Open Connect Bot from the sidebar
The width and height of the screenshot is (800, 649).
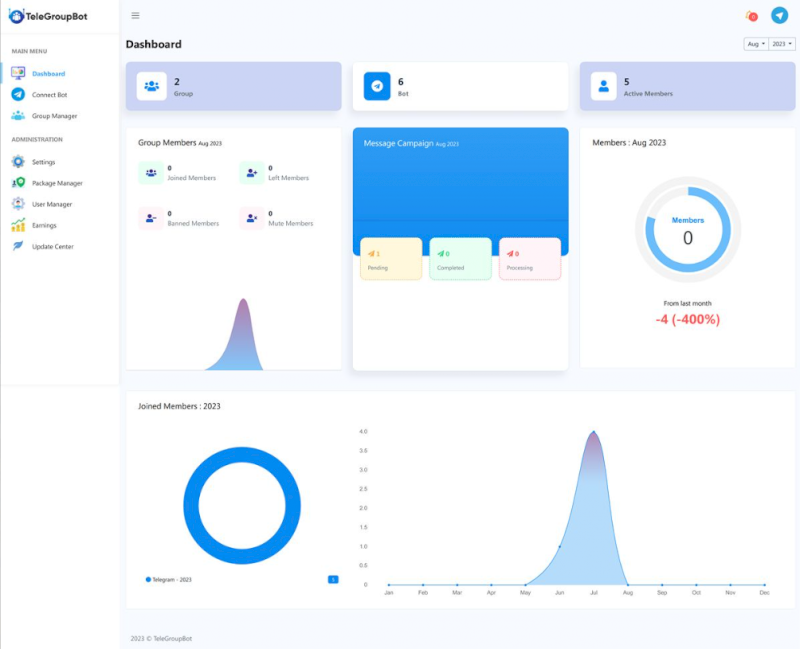[49, 95]
